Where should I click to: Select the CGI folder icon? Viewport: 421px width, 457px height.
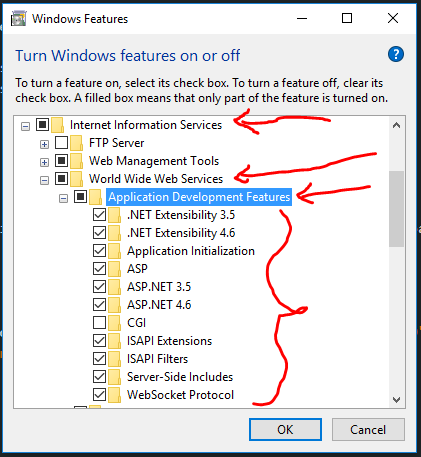pos(115,323)
